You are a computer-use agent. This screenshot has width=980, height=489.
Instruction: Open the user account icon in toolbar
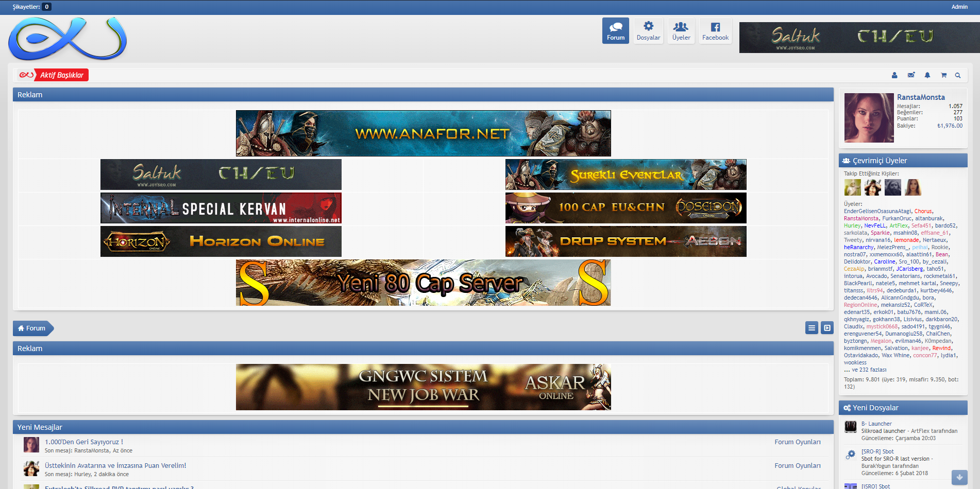(894, 75)
